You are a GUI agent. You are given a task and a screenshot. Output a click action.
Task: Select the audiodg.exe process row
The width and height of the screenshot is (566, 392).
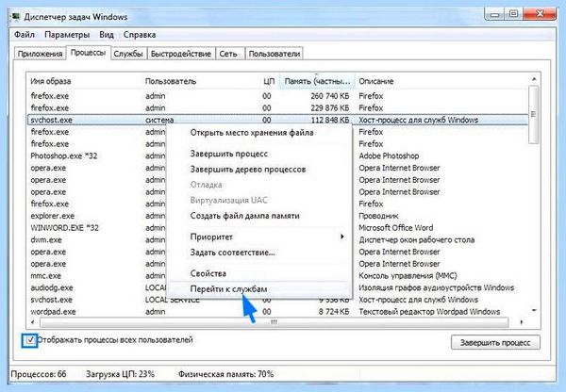coord(278,287)
